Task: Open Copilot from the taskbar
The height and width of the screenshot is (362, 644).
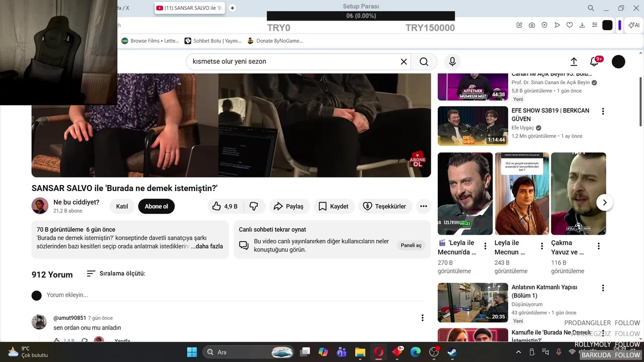Action: 324,352
